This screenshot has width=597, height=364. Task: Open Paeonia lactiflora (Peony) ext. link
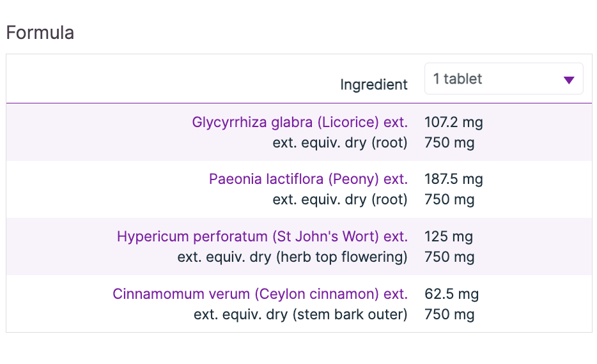pyautogui.click(x=308, y=179)
